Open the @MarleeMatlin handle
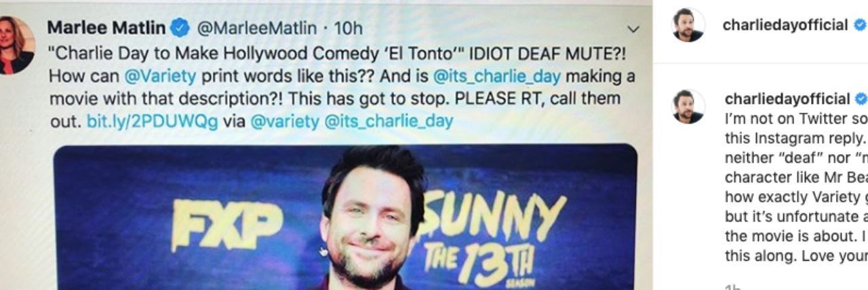This screenshot has width=868, height=290. click(x=256, y=29)
